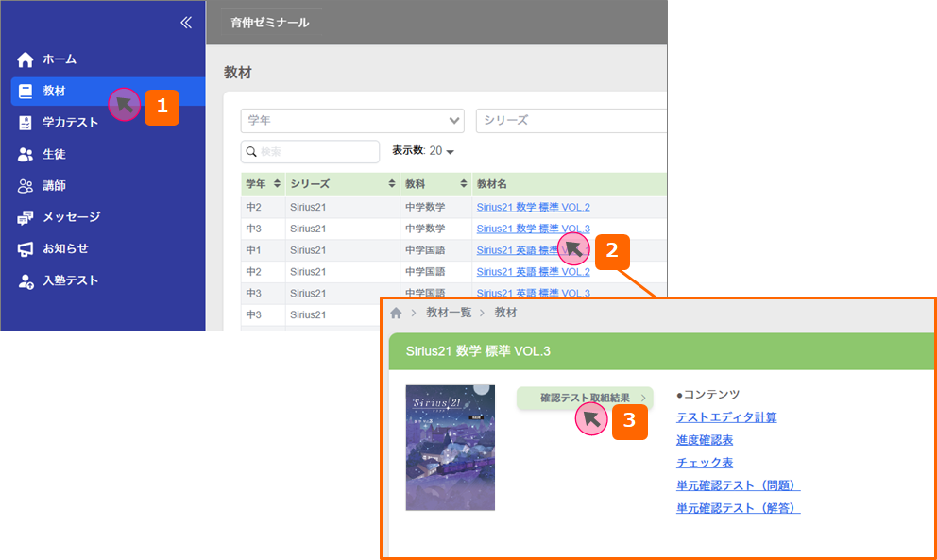This screenshot has height=560, width=937.
Task: Click the 学力テスト test sheet icon
Action: click(x=26, y=123)
